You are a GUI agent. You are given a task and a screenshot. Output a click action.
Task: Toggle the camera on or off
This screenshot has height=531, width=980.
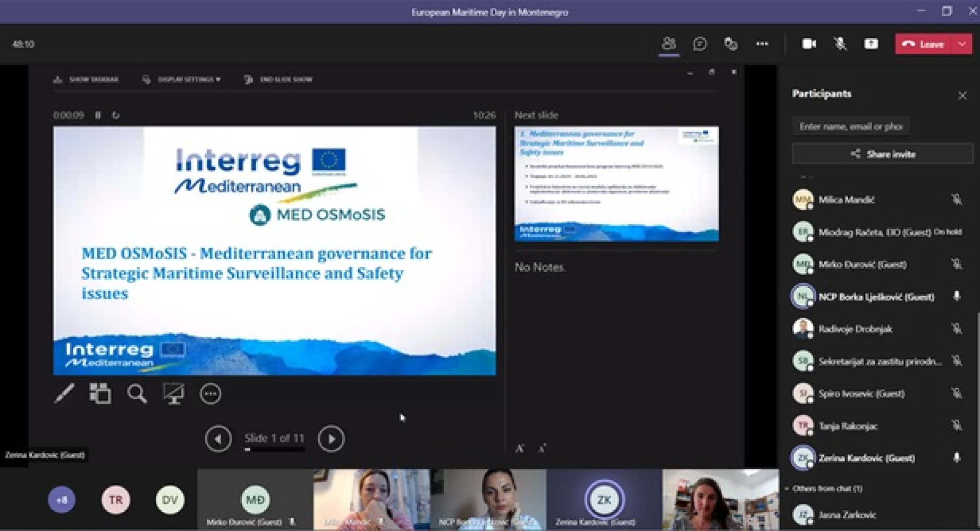[x=809, y=44]
